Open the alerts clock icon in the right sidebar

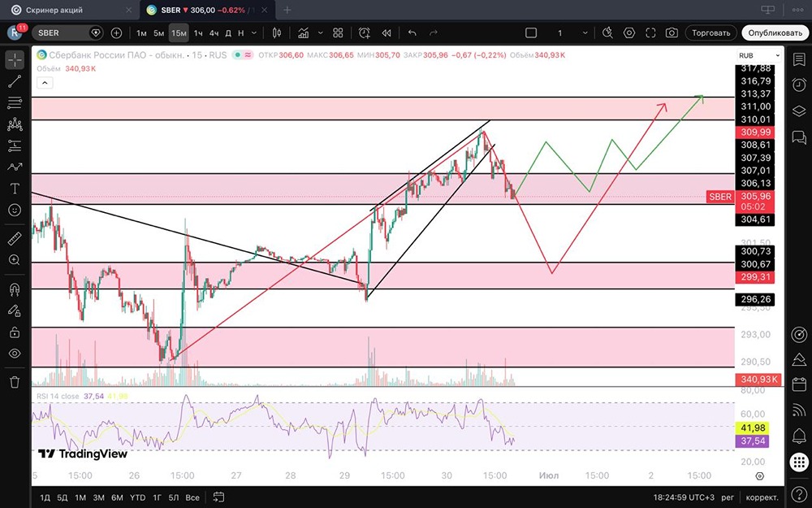[799, 85]
